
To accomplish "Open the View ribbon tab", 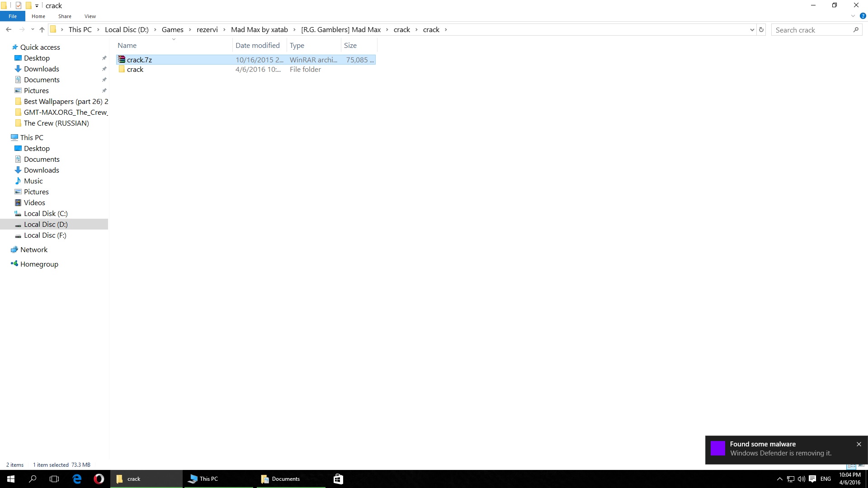I will click(90, 16).
